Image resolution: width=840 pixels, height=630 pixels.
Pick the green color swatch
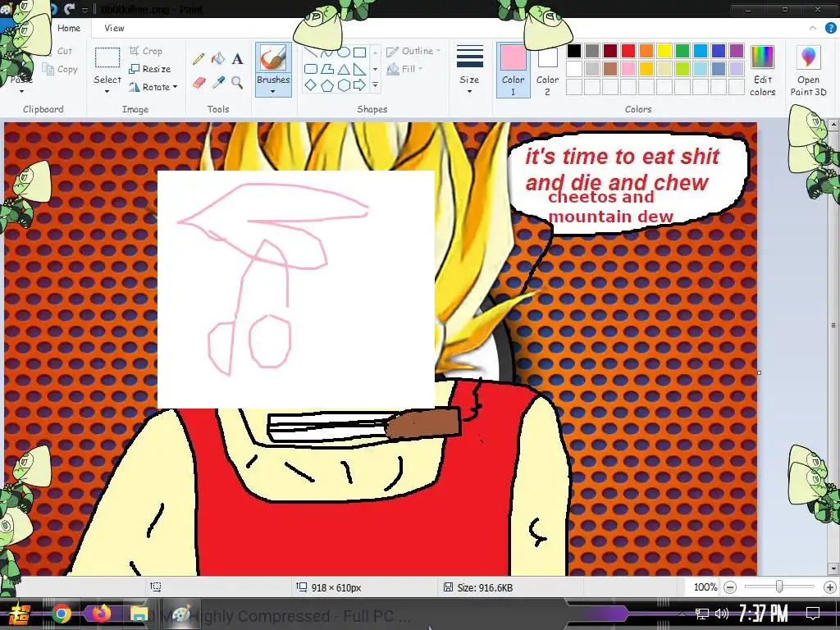pos(682,51)
